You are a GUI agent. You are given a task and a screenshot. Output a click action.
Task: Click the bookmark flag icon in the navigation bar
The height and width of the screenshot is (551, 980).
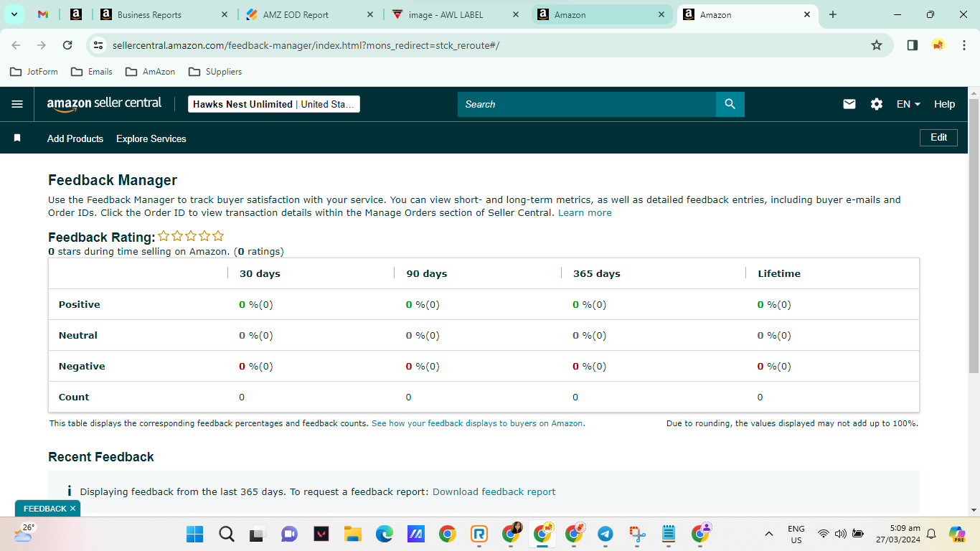click(17, 138)
